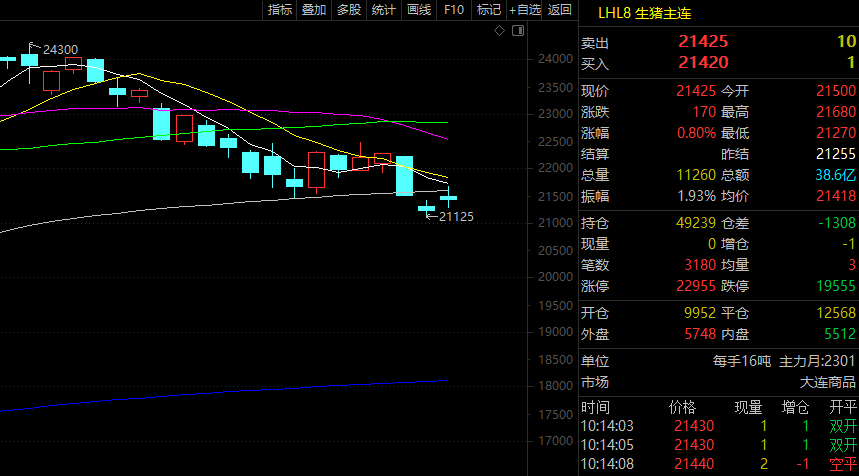Open the F10 info page
859x476 pixels.
point(454,10)
